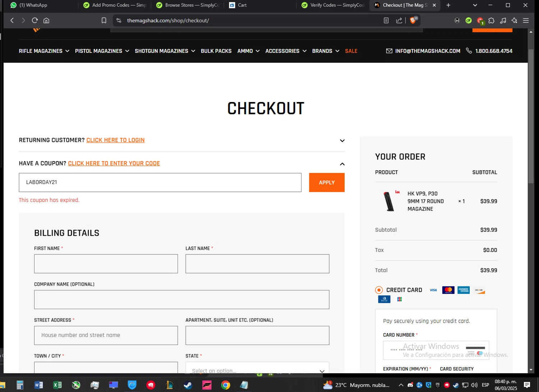Open Google Chrome from the taskbar
The width and height of the screenshot is (539, 392).
tap(225, 385)
